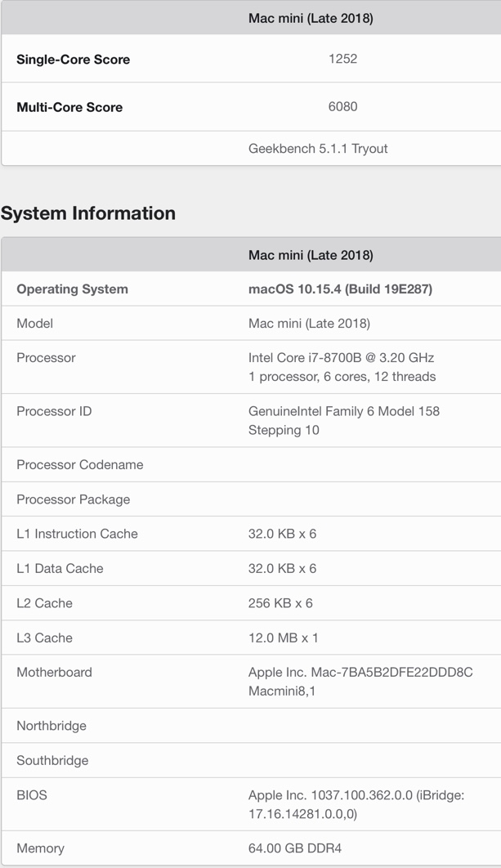Viewport: 501px width, 868px height.
Task: Click the Motherboard row label
Action: tap(54, 672)
